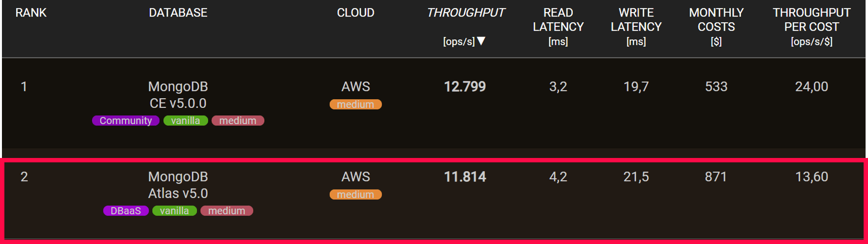Screen dimensions: 868x244
Task: Sort by the CLOUD column header
Action: tap(355, 13)
